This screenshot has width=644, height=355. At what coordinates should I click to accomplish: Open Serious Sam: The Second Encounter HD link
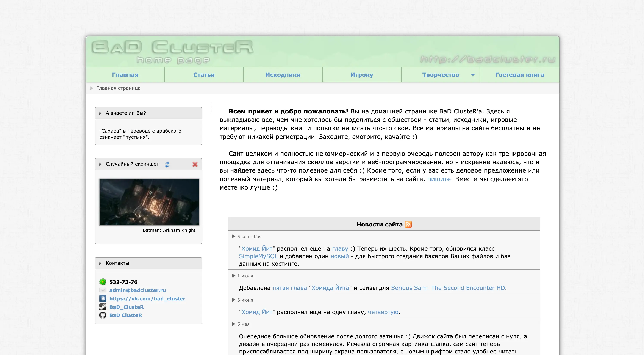click(448, 288)
